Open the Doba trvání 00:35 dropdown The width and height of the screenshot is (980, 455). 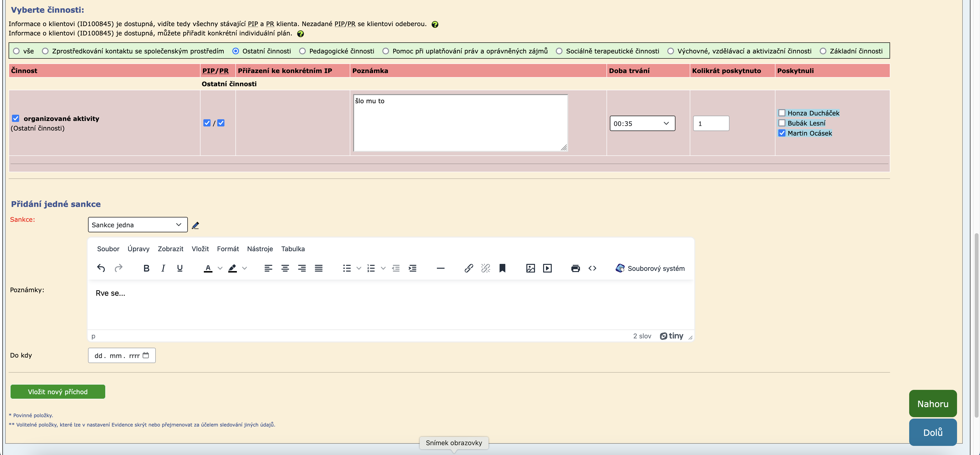click(642, 123)
